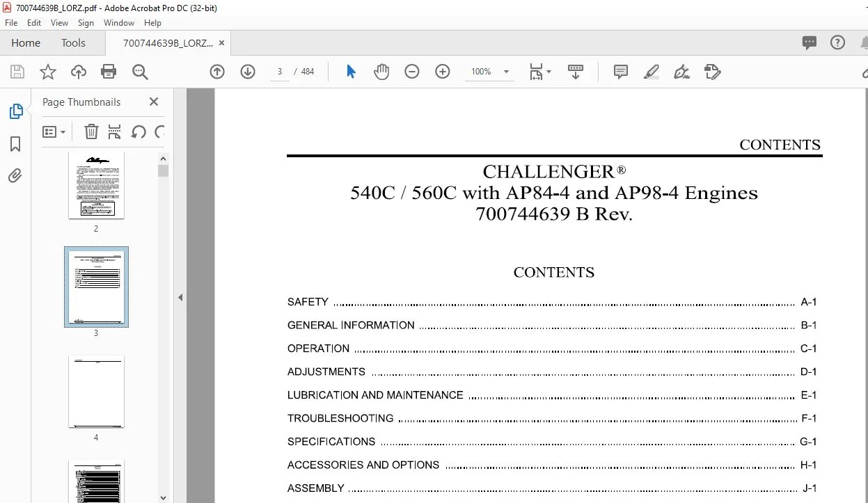Viewport: 868px width, 503px height.
Task: Click the CHALLENGER title text
Action: (554, 172)
